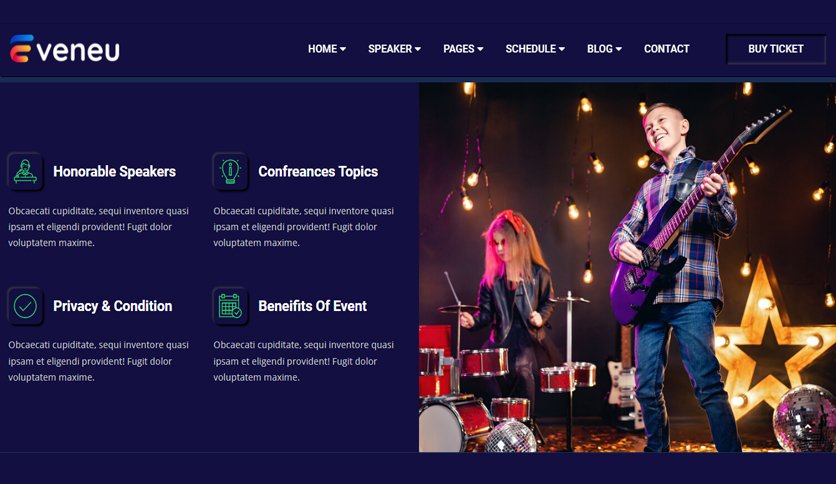Select the SCHEDULE menu label
Screen dimensions: 836x484
[x=530, y=49]
